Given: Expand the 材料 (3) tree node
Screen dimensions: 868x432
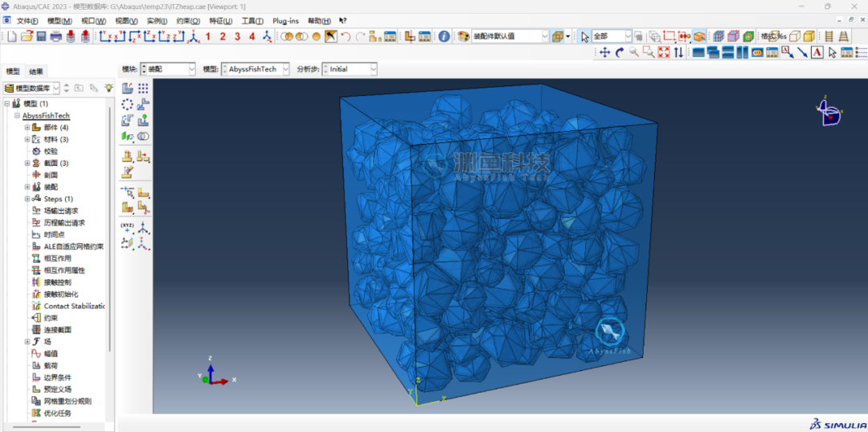Looking at the screenshot, I should tap(27, 139).
